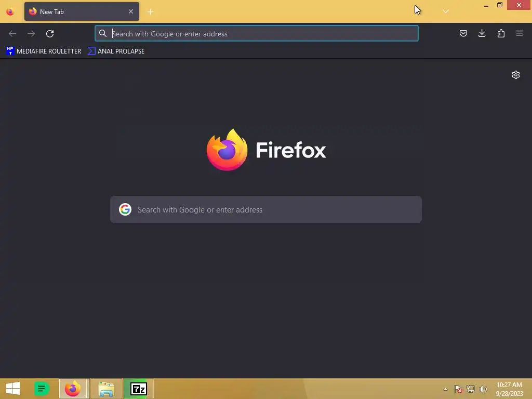Select the New Tab tab
The height and width of the screenshot is (399, 532).
(x=82, y=11)
